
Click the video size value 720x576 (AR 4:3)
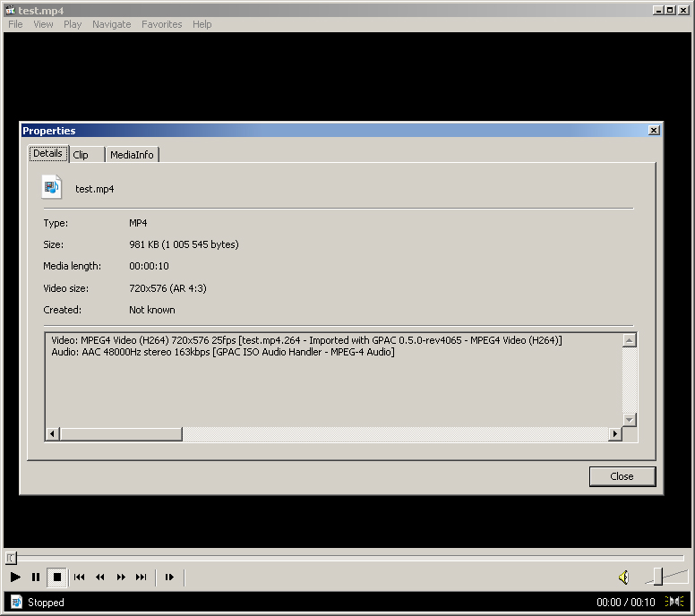[x=168, y=288]
